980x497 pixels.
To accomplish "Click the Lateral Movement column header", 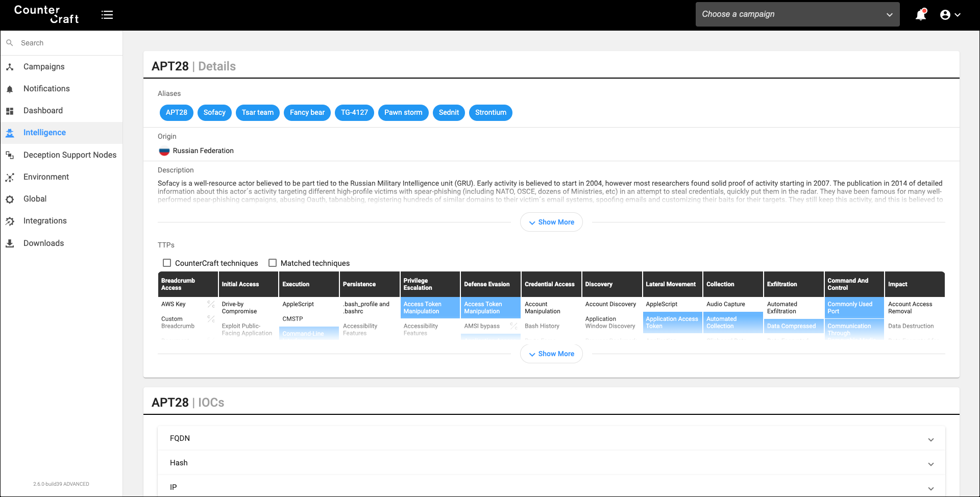I will click(672, 284).
